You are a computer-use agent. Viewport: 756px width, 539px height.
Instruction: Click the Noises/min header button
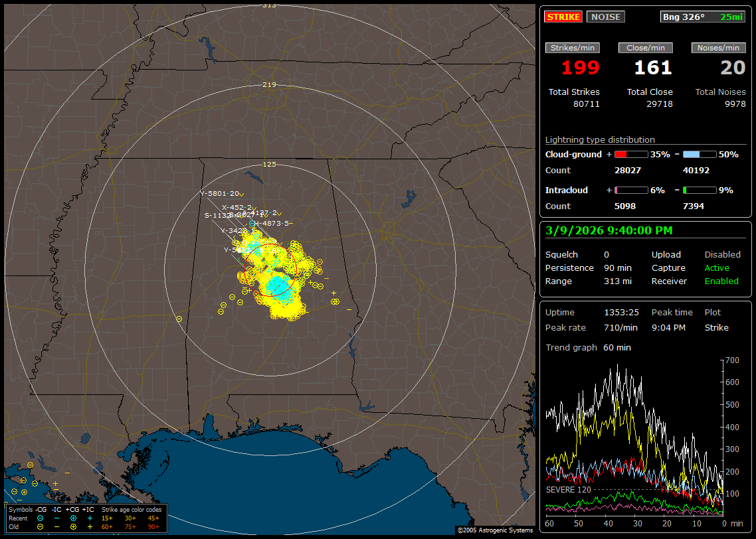coord(718,48)
